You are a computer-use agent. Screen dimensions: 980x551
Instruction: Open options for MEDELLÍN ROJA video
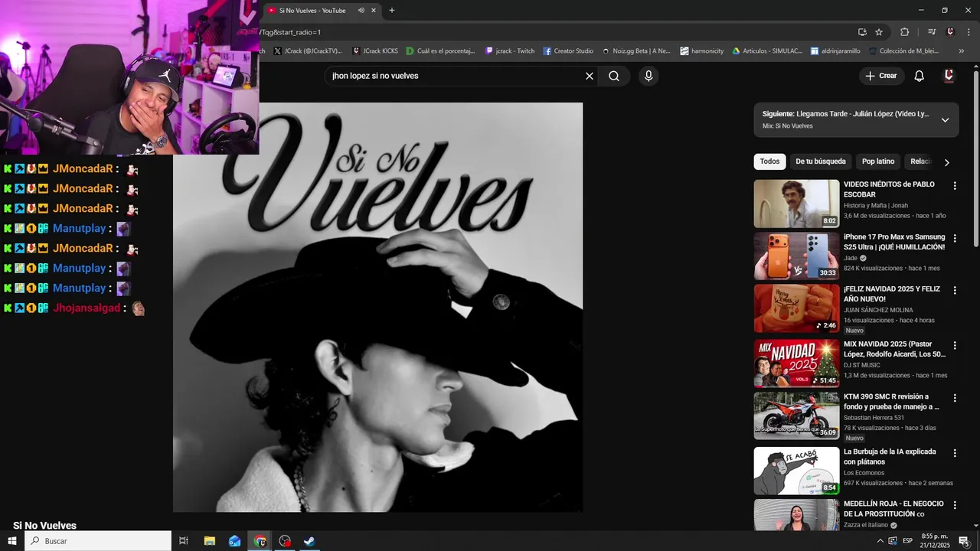point(955,506)
